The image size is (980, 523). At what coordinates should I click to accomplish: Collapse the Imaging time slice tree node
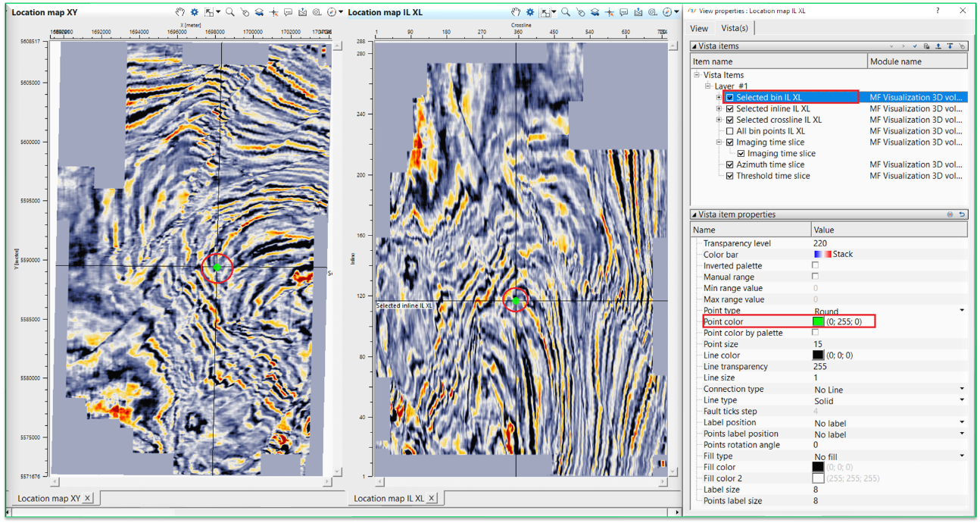719,142
